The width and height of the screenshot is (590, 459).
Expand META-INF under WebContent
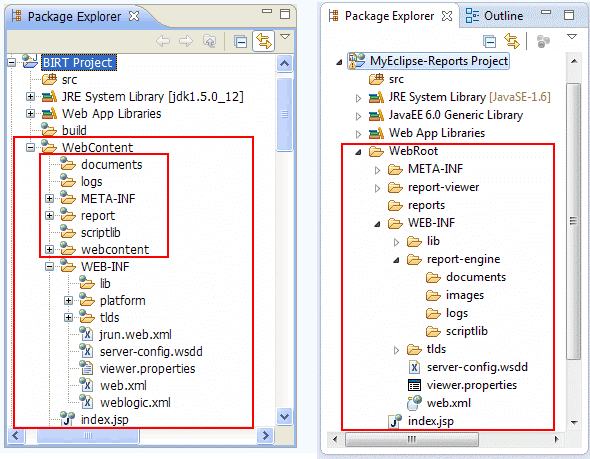(49, 198)
